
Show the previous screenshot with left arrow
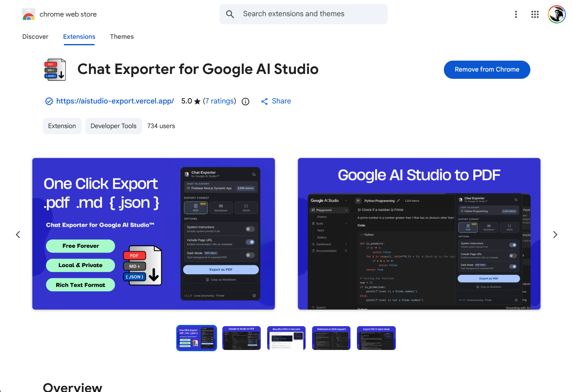point(18,234)
